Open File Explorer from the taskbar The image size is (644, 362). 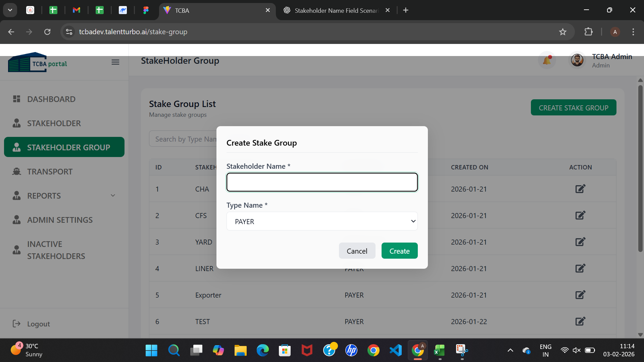tap(240, 350)
